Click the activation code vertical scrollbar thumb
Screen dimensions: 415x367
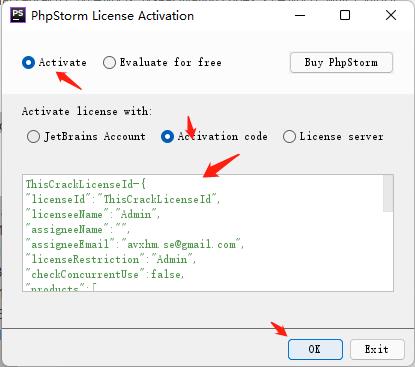pos(388,193)
